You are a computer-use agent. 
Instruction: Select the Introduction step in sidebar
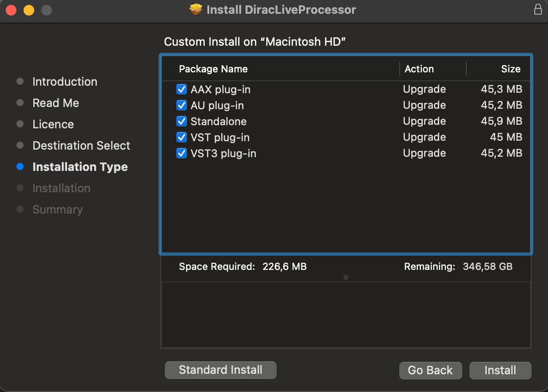click(x=65, y=82)
